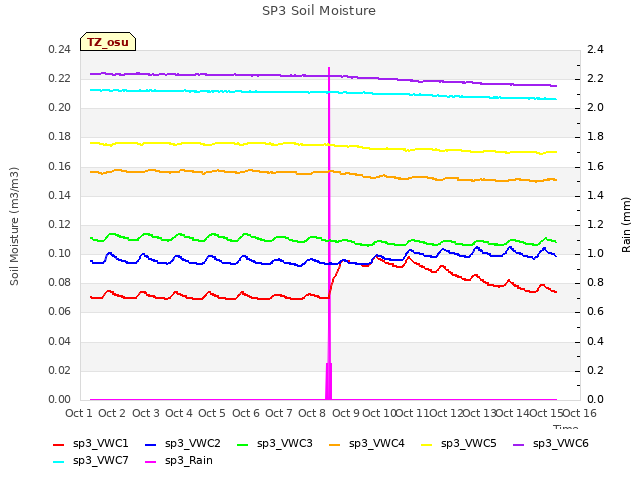Click the magenta rain spike on Oct 8
640x480 pixels.
pyautogui.click(x=329, y=233)
